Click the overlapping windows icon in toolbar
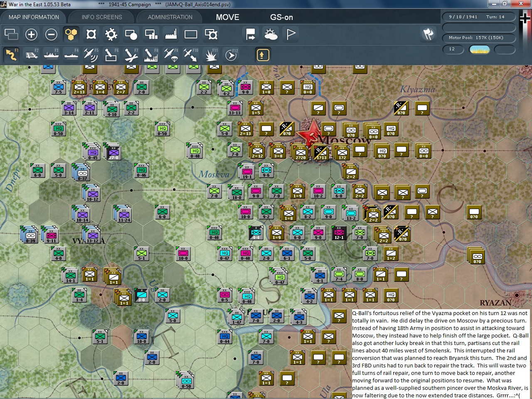Viewport: 532px width, 399px height. point(11,34)
